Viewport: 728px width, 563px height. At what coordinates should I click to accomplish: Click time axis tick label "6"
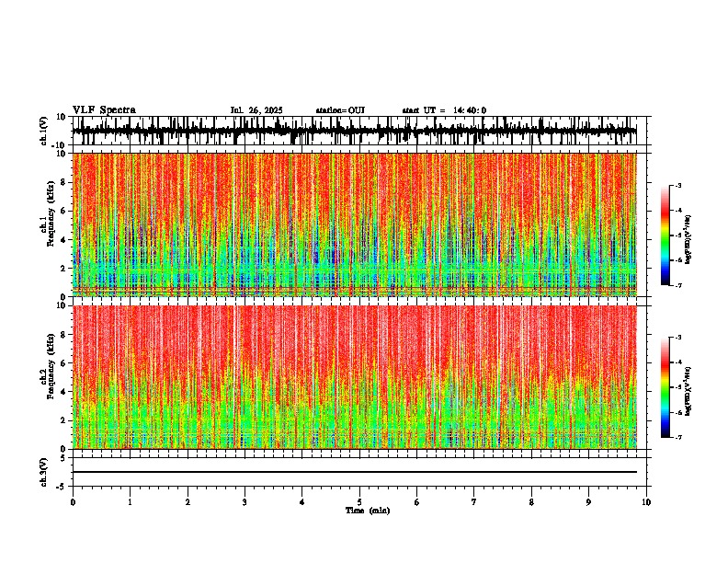[x=417, y=502]
